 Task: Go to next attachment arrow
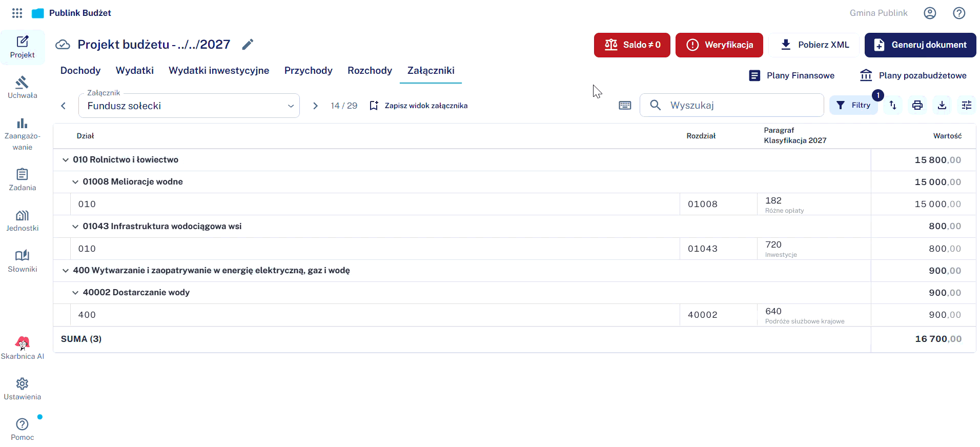pos(315,106)
